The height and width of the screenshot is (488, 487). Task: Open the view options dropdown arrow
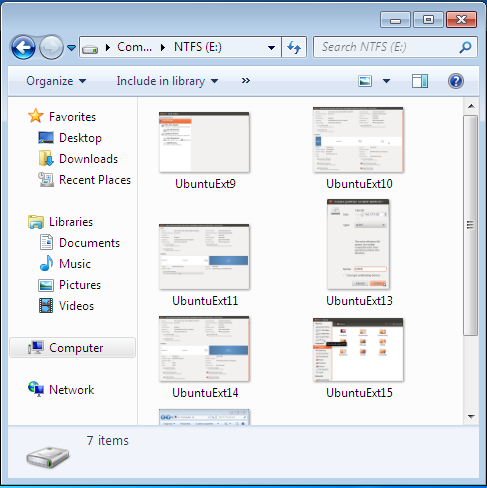(x=386, y=81)
